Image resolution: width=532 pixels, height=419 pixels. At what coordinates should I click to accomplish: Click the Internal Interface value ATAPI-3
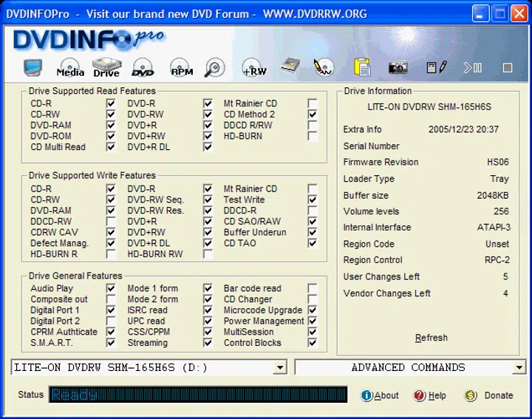click(494, 228)
